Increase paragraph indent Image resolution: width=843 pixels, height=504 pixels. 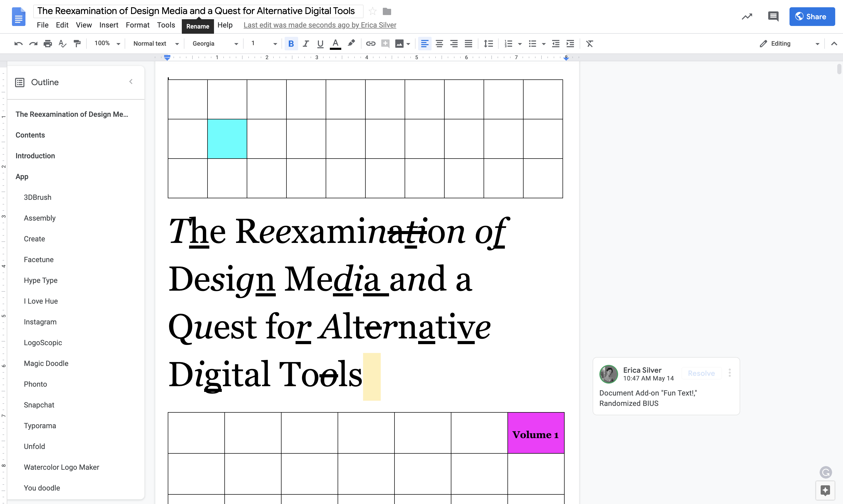tap(570, 44)
